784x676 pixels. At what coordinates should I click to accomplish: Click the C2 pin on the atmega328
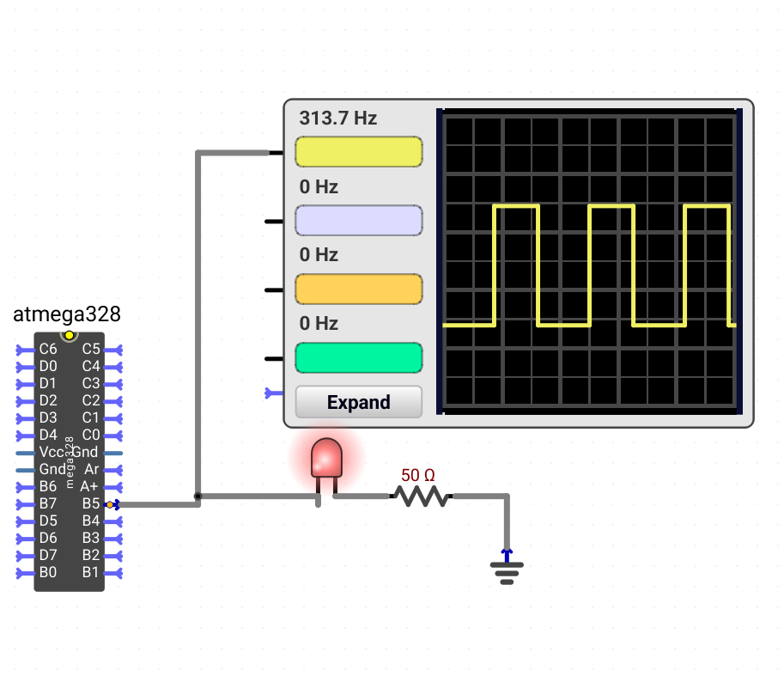(x=113, y=401)
